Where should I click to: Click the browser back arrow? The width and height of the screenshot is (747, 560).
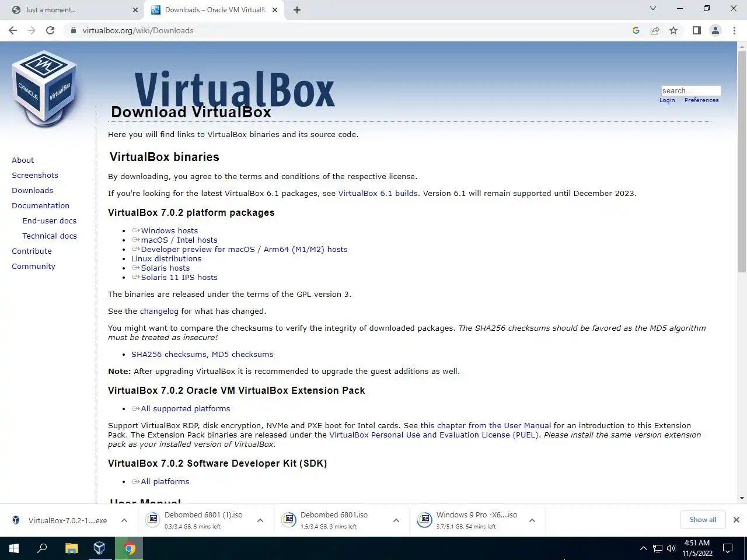[x=13, y=30]
